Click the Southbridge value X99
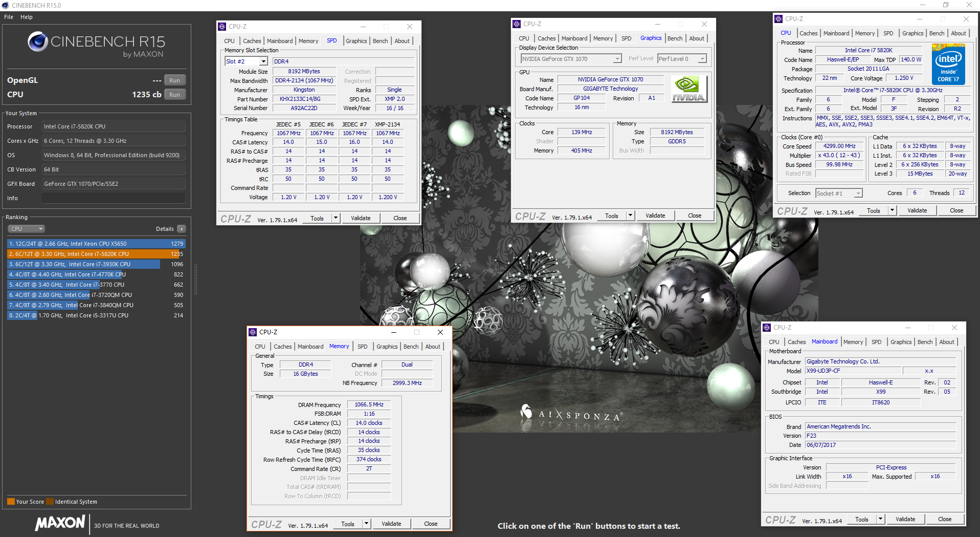Screen dimensions: 980x537 tap(881, 392)
